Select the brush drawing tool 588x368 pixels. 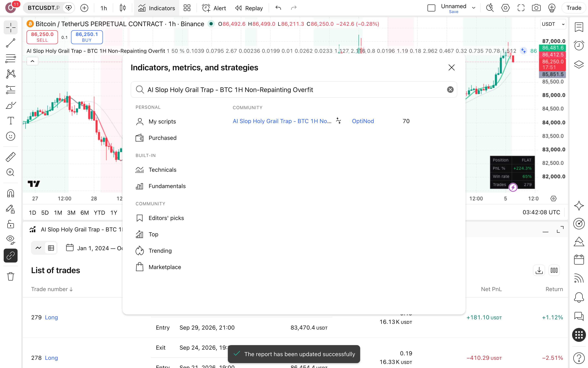coord(10,105)
